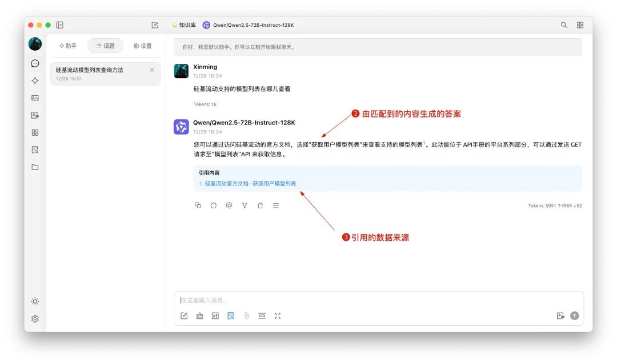617x364 pixels.
Task: Attach a file with paperclip icon
Action: [x=246, y=316]
